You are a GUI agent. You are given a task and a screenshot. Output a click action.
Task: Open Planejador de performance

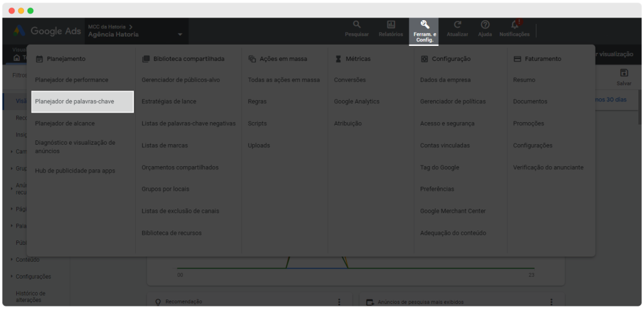pos(72,80)
